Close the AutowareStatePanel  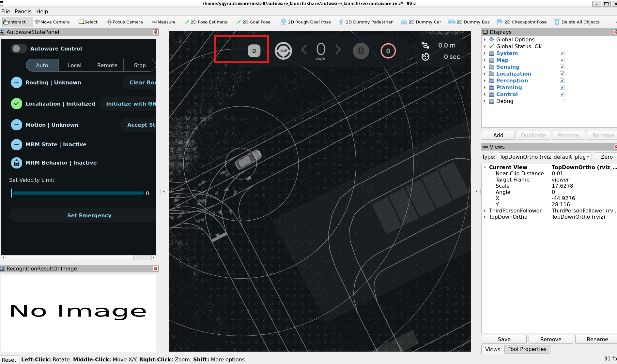point(156,32)
